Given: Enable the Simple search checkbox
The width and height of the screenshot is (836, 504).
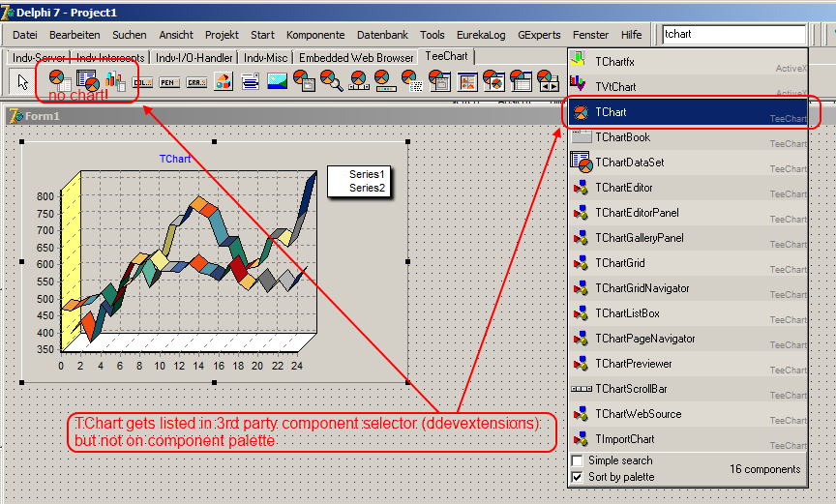Looking at the screenshot, I should (577, 460).
